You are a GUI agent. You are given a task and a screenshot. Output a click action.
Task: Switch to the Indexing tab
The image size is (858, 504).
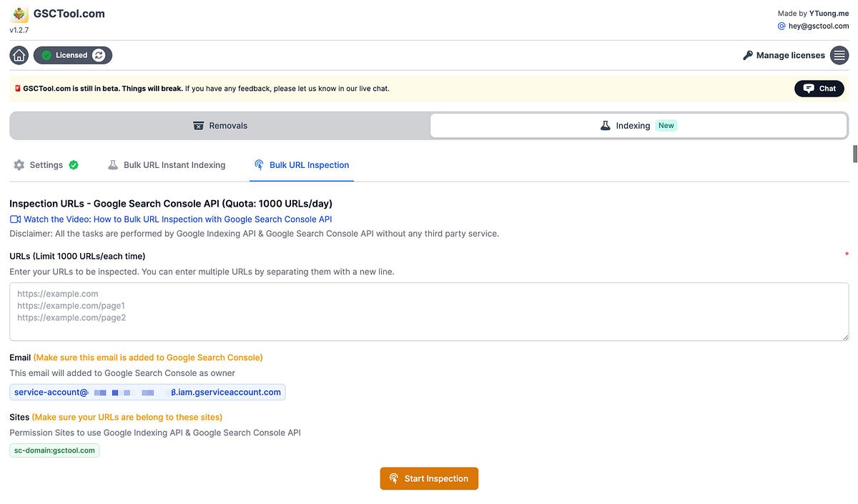click(x=633, y=125)
